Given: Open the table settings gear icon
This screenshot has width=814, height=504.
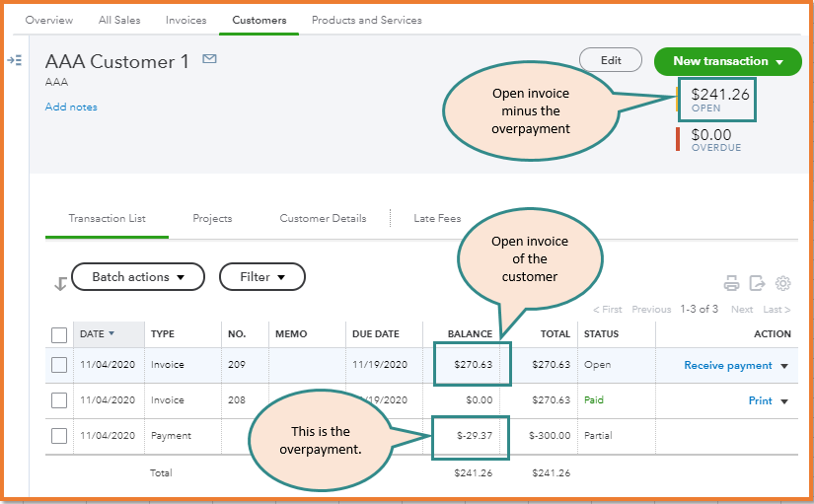Looking at the screenshot, I should click(782, 283).
